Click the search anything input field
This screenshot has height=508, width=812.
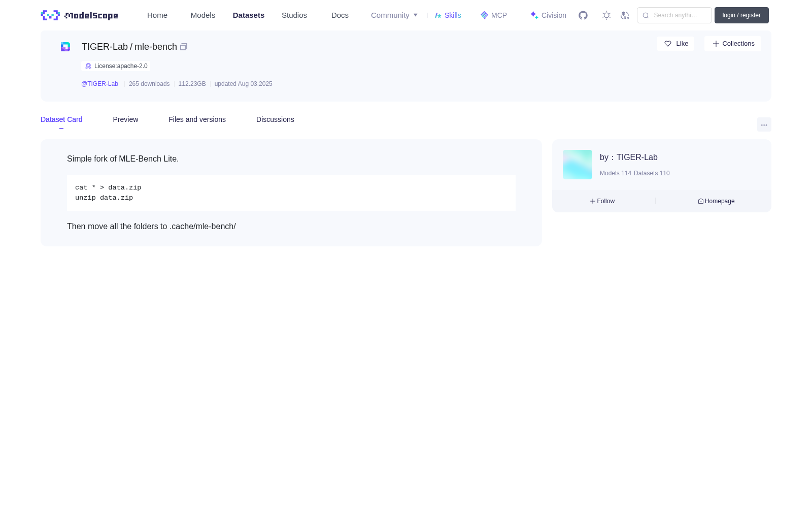674,15
